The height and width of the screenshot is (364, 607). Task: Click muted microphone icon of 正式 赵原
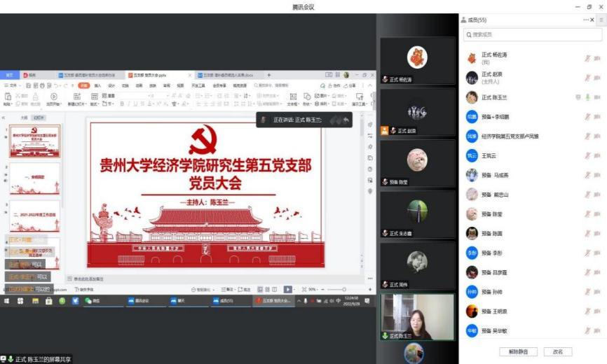[587, 78]
